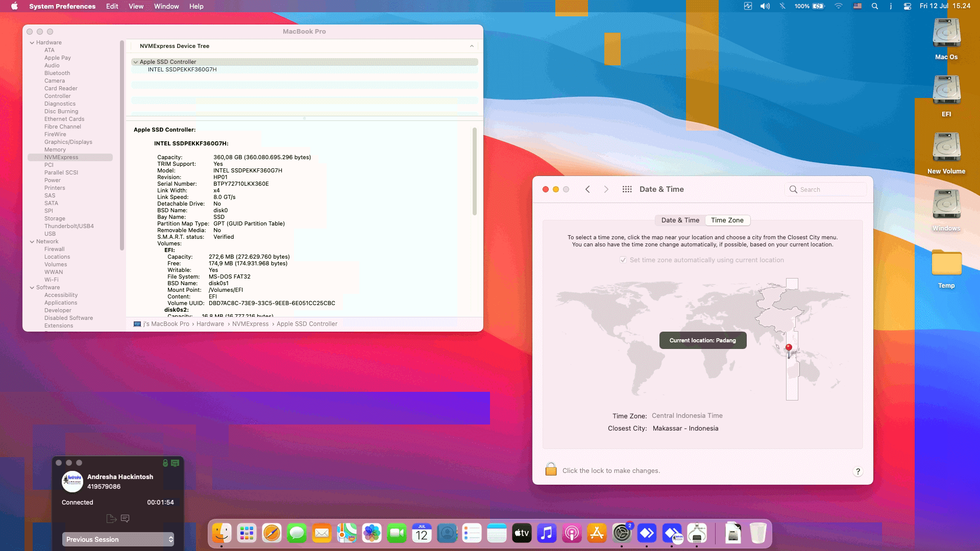Image resolution: width=980 pixels, height=551 pixels.
Task: Click the green lock icon in the session panel
Action: 165,463
